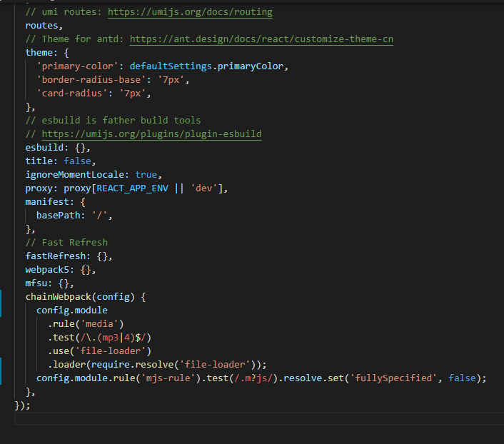
Task: Click the 'dev' string literal
Action: coord(203,188)
